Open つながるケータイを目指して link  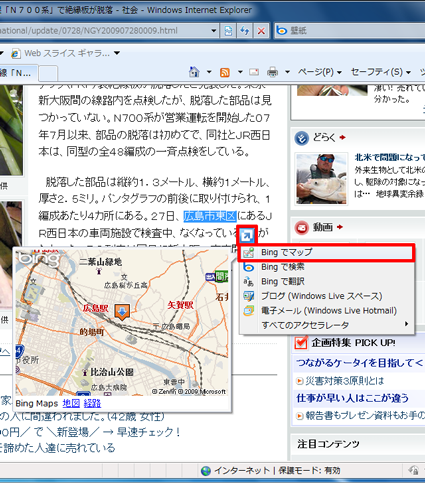(360, 362)
